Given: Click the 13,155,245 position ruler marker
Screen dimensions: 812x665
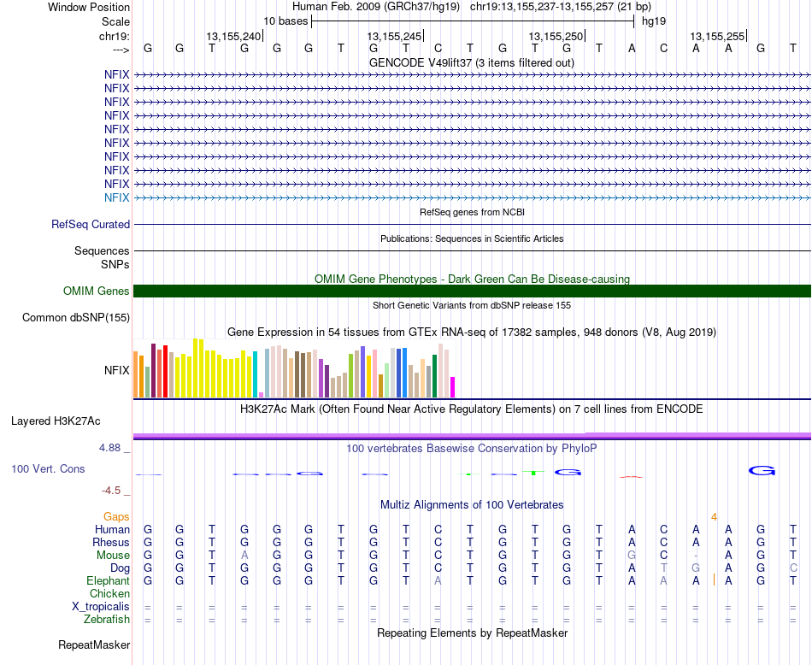Looking at the screenshot, I should 395,36.
